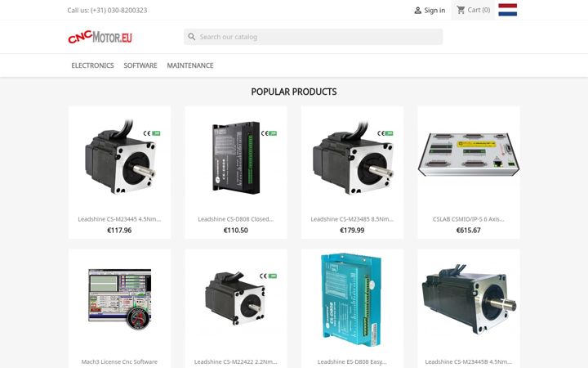Click Leadshine CS-M23485 8.5Nm... title

352,219
